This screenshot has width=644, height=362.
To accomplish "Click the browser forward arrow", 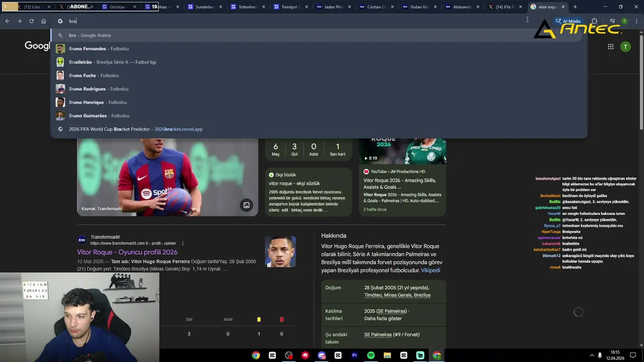I will tap(19, 21).
